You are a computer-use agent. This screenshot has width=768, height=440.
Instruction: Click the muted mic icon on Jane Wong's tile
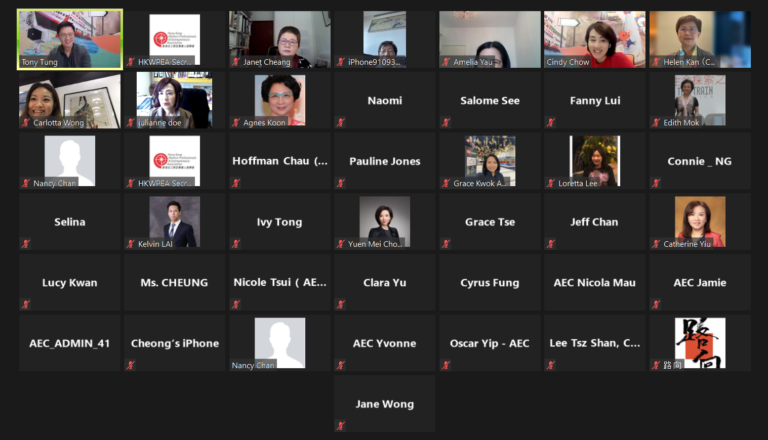341,426
